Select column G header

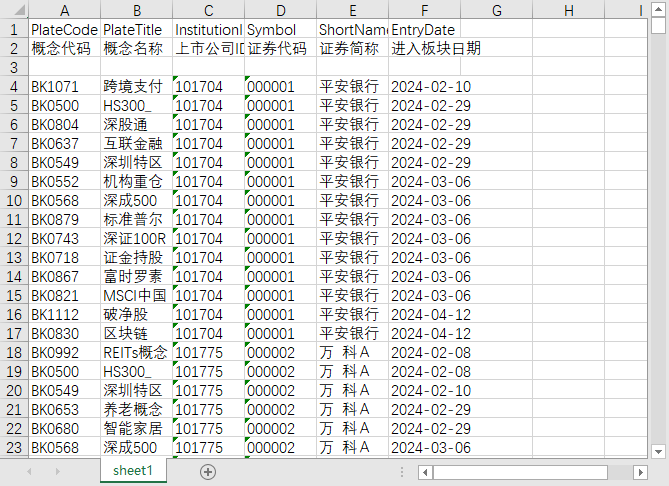497,10
